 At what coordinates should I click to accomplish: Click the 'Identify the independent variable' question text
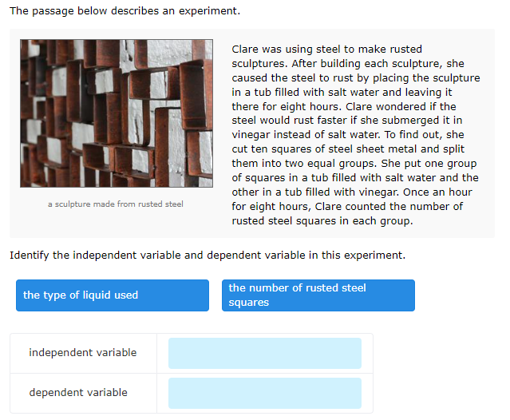tap(208, 255)
